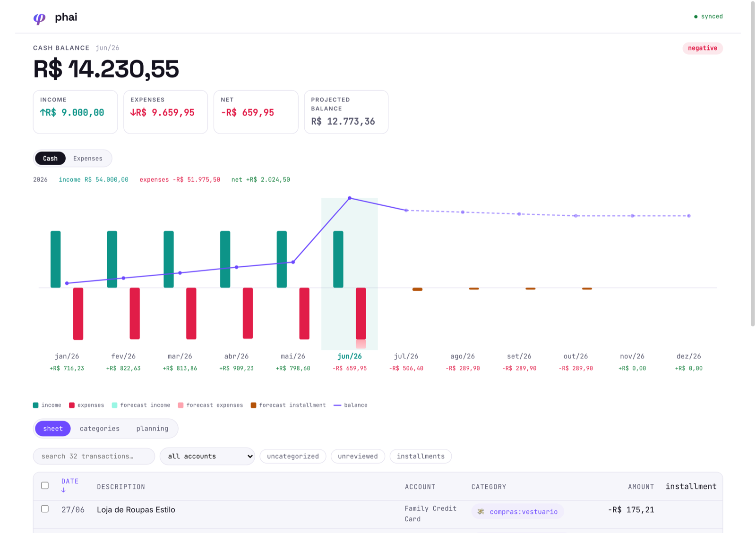Viewport: 756px width, 533px height.
Task: Open the planning tab
Action: tap(152, 429)
